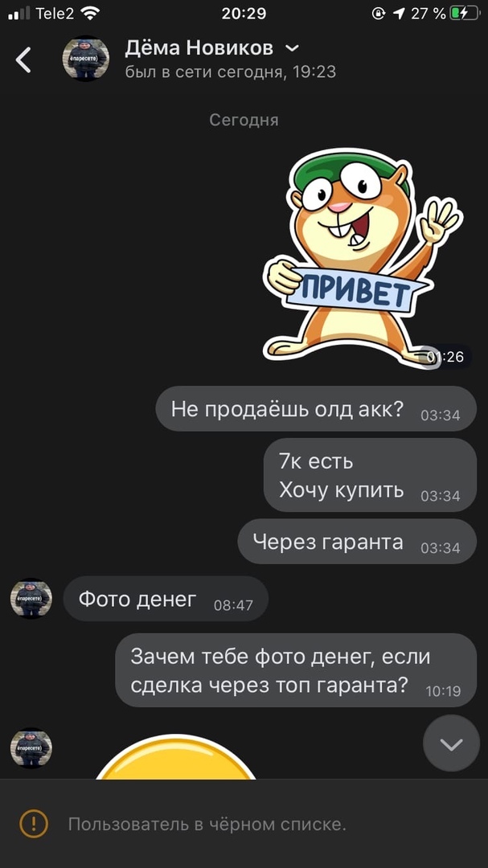Tap the back arrow icon
The height and width of the screenshot is (868, 488).
(23, 59)
